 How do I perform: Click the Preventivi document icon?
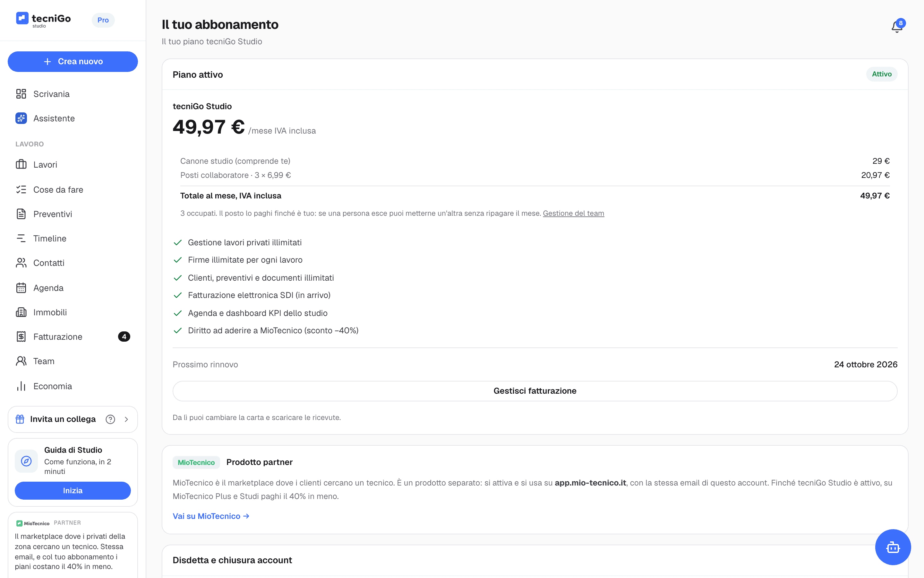tap(21, 214)
